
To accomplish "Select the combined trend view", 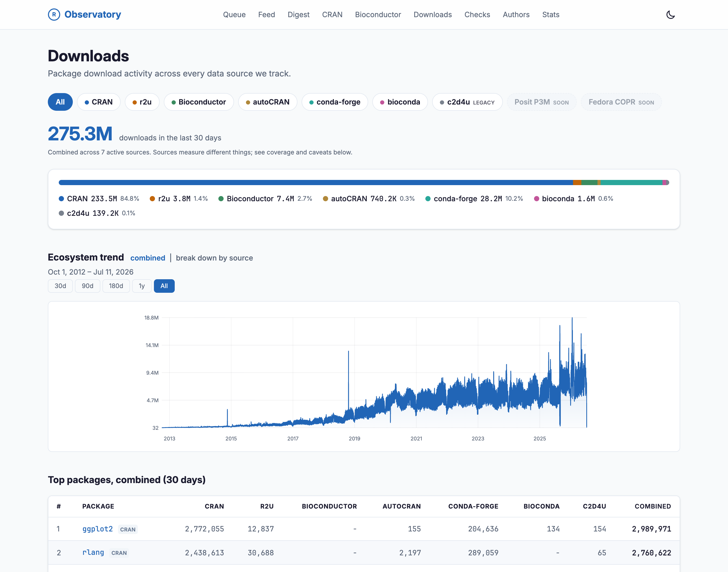I will coord(148,258).
